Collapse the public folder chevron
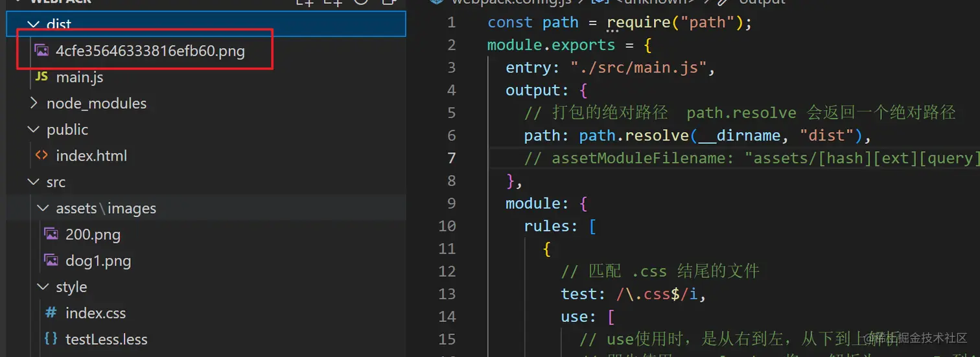The image size is (980, 357). coord(33,130)
